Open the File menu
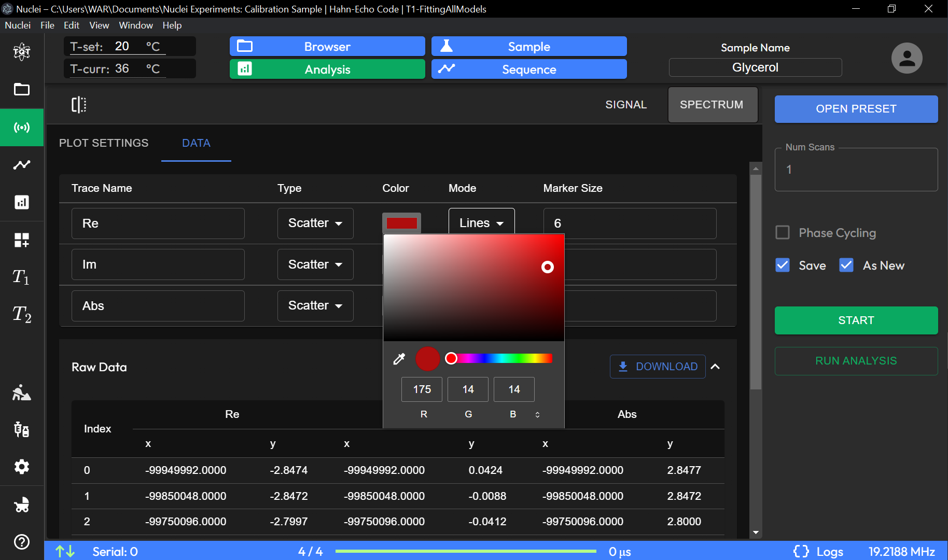The image size is (948, 560). (x=47, y=25)
